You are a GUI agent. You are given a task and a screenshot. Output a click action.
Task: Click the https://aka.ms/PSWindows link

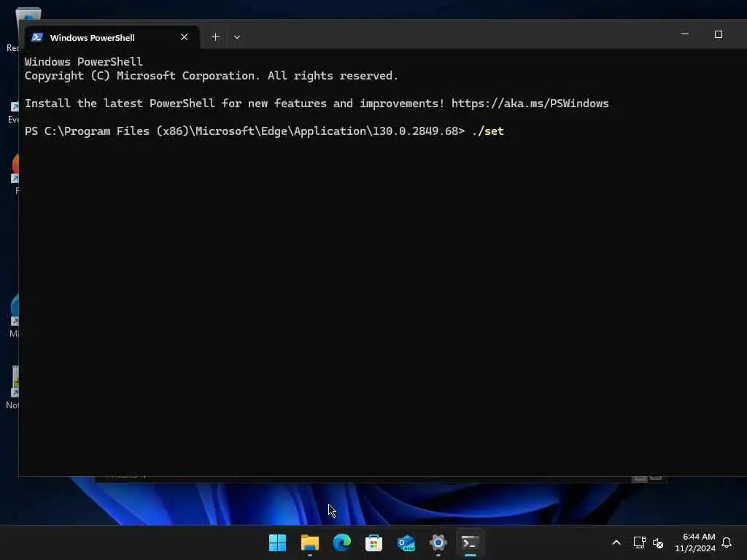tap(530, 104)
